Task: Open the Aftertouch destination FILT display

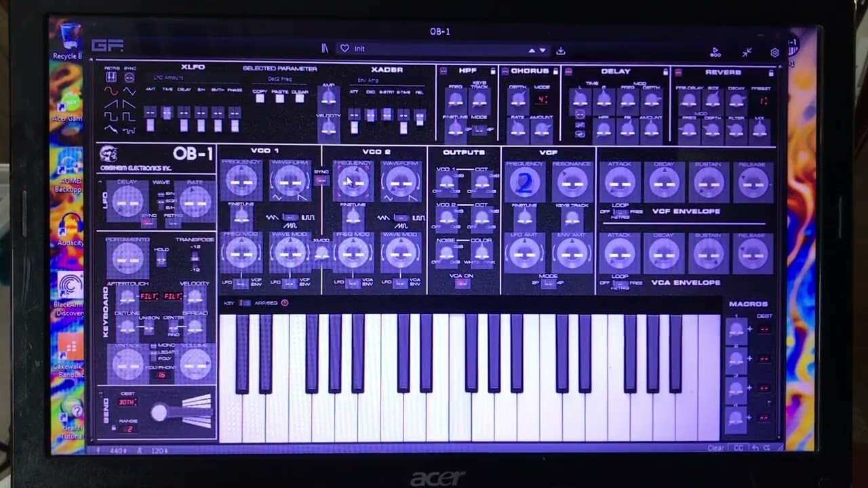Action: click(x=149, y=297)
